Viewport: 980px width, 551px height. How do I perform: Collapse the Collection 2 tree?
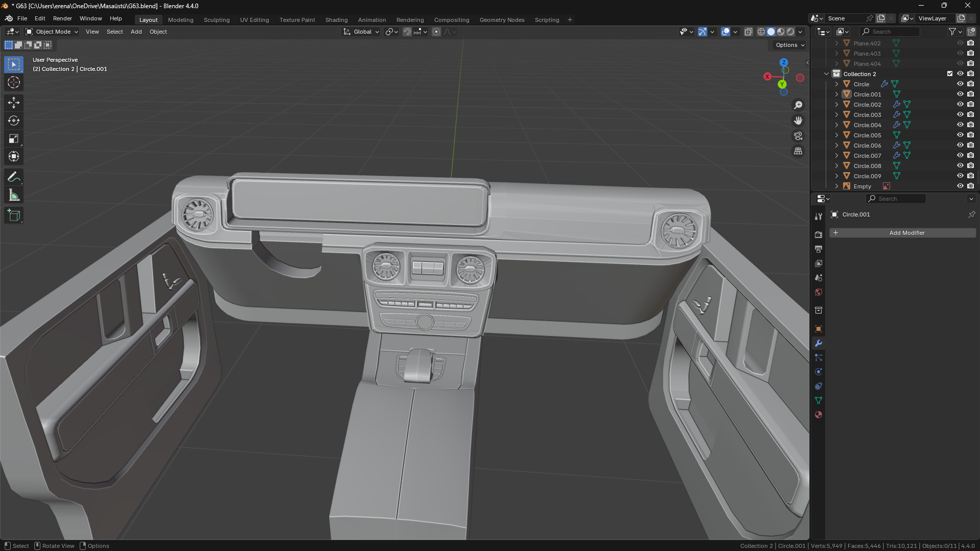[x=826, y=74]
